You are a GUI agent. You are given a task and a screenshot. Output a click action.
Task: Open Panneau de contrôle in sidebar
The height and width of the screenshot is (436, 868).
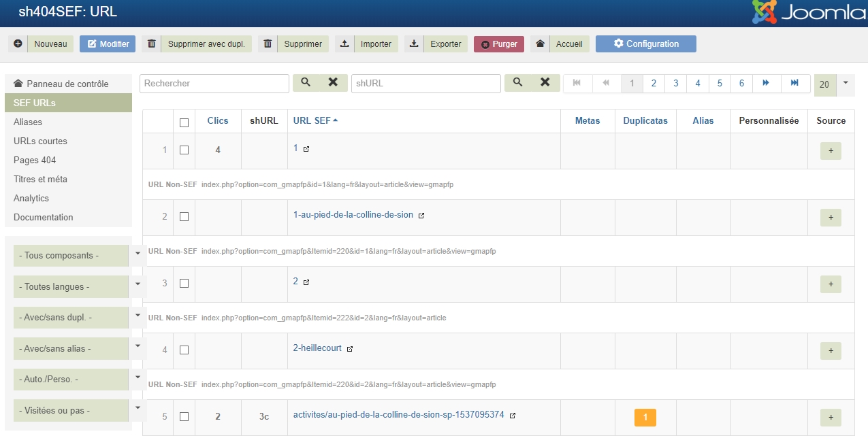pos(68,84)
